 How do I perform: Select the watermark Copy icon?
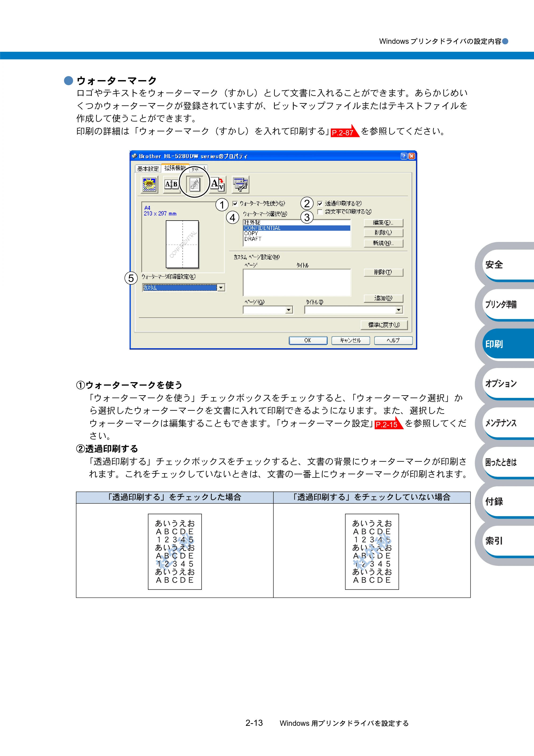pos(195,184)
